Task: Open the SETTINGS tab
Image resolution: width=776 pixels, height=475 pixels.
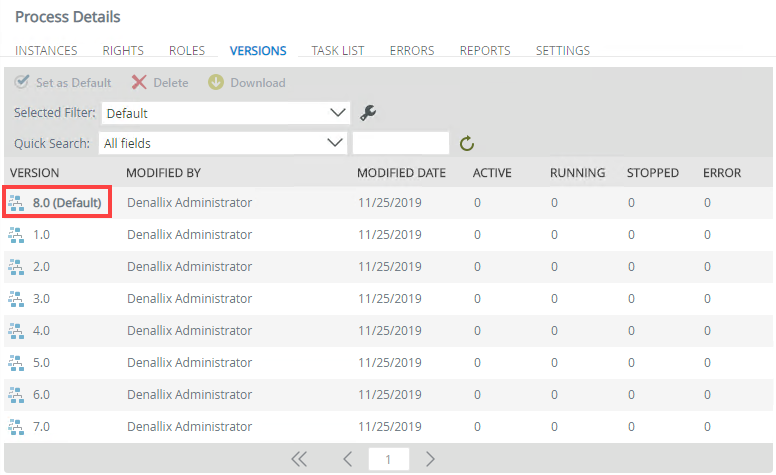Action: coord(563,50)
